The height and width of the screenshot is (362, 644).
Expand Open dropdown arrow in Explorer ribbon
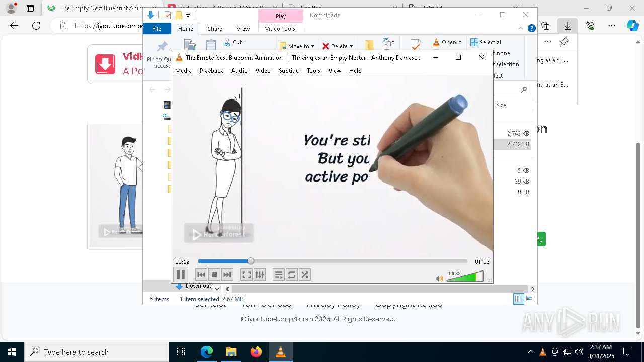[x=460, y=42]
